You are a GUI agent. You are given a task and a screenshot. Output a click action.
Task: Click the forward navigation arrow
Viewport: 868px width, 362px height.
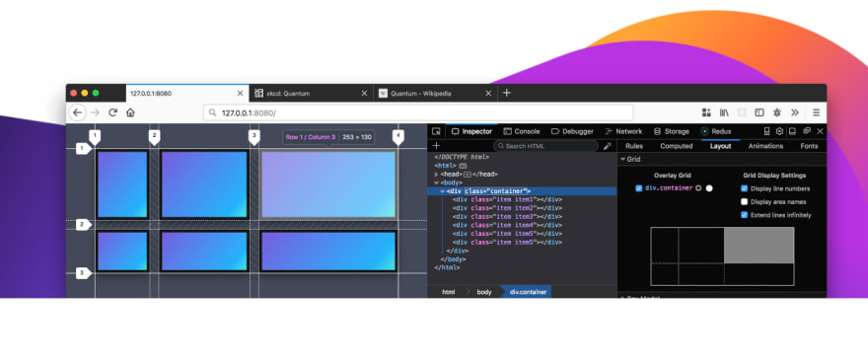click(x=96, y=112)
